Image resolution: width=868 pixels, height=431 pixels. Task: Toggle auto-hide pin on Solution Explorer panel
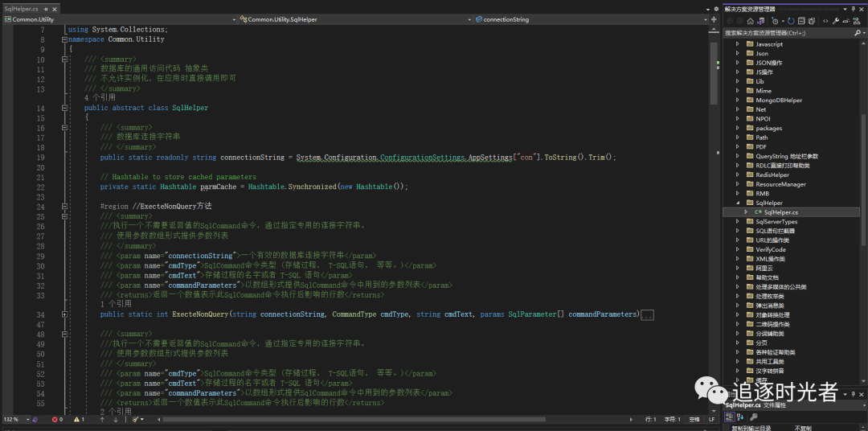tap(852, 9)
